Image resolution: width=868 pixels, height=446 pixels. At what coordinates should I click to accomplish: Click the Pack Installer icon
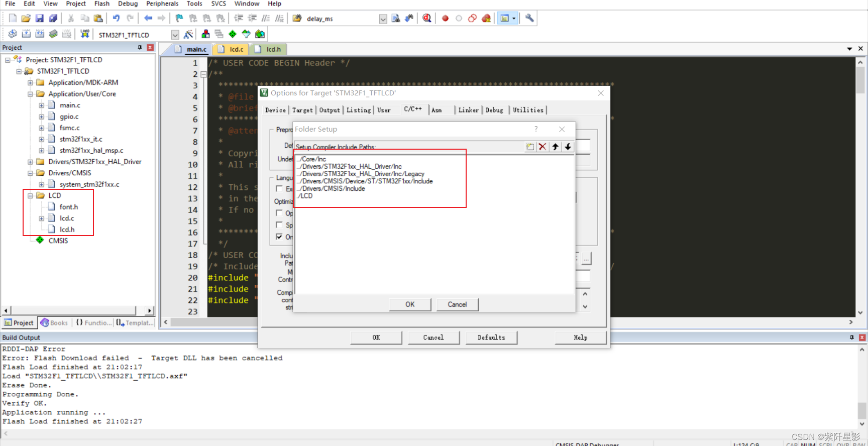click(260, 34)
